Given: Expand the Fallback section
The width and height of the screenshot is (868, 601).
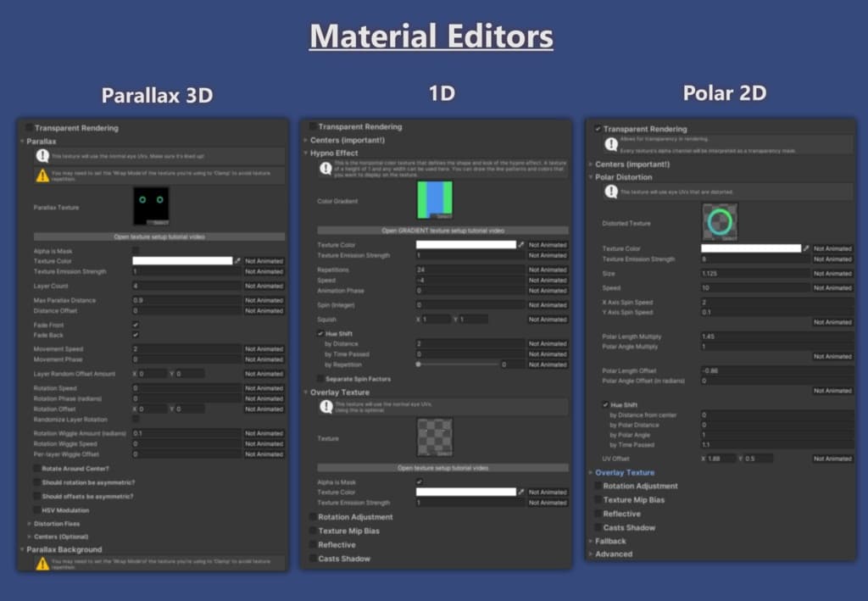Looking at the screenshot, I should click(x=591, y=541).
